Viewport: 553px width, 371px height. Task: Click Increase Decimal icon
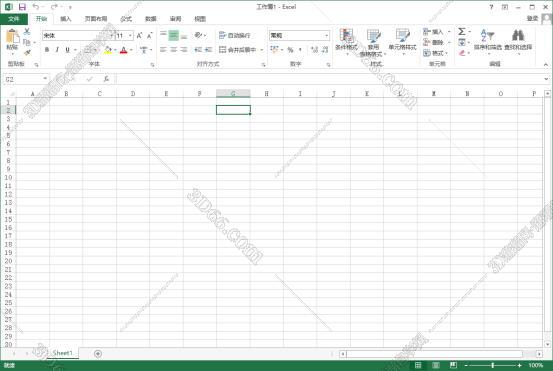point(314,50)
